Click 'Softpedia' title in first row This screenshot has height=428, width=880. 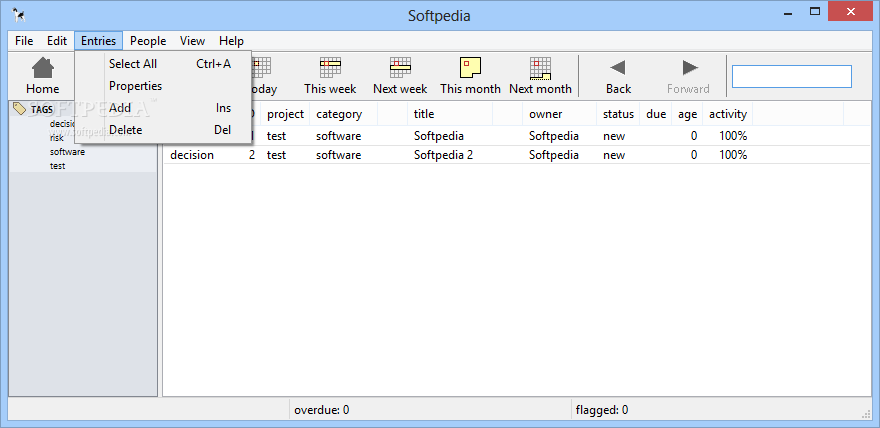[x=439, y=136]
